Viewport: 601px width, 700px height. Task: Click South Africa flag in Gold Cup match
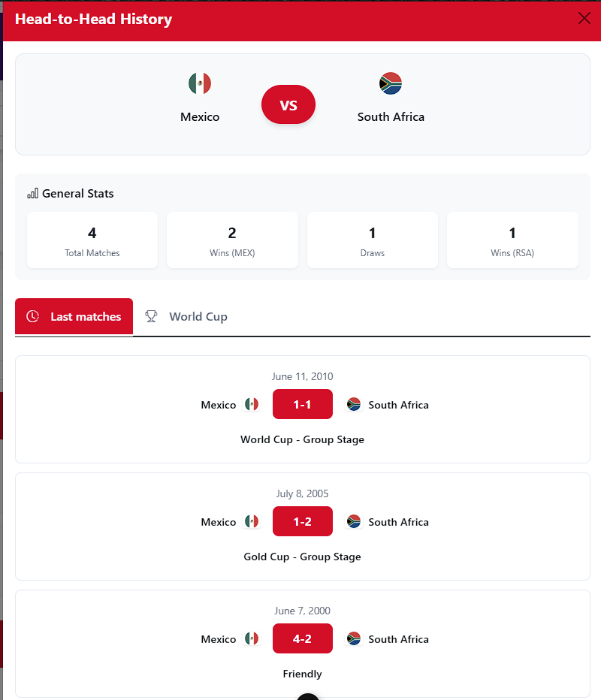(x=354, y=522)
